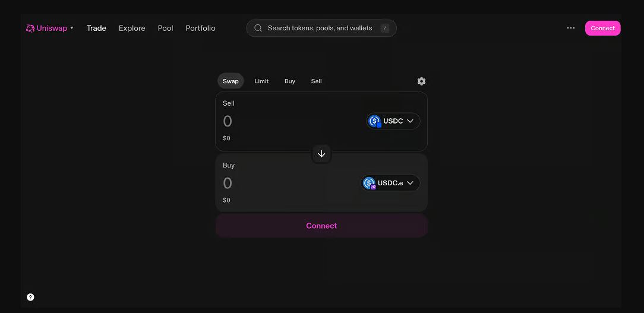Switch to the Sell tab
Image resolution: width=644 pixels, height=313 pixels.
click(x=316, y=81)
